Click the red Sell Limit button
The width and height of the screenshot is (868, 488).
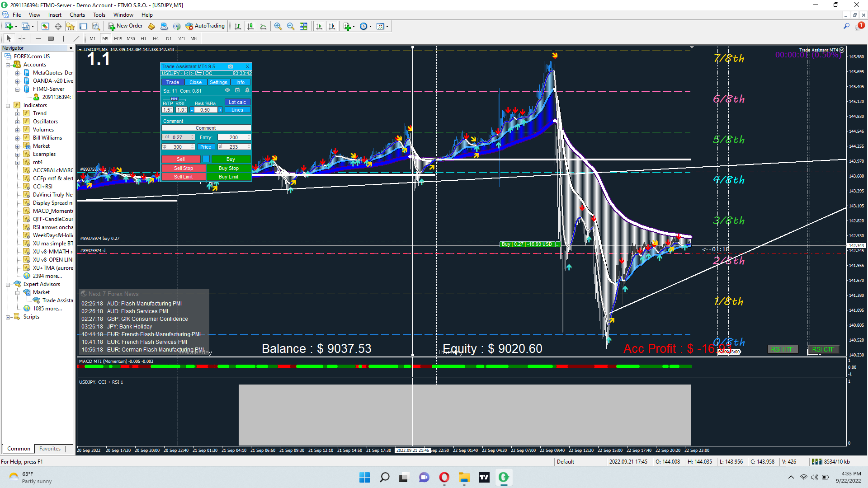pyautogui.click(x=183, y=177)
